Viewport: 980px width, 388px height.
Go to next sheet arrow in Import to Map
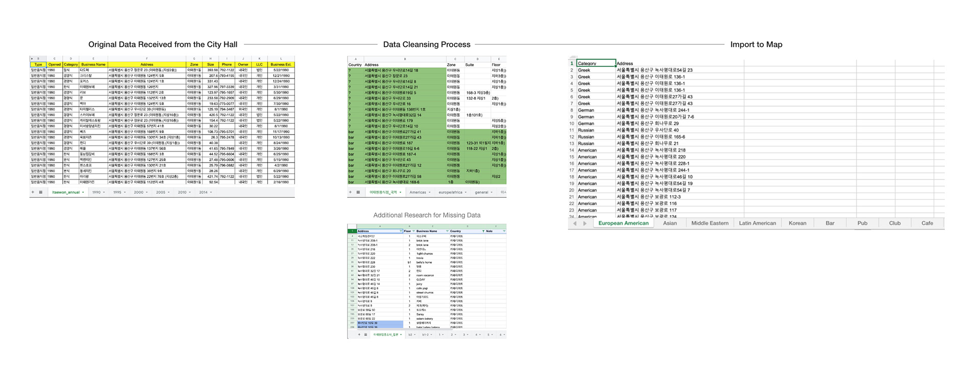[x=585, y=223]
